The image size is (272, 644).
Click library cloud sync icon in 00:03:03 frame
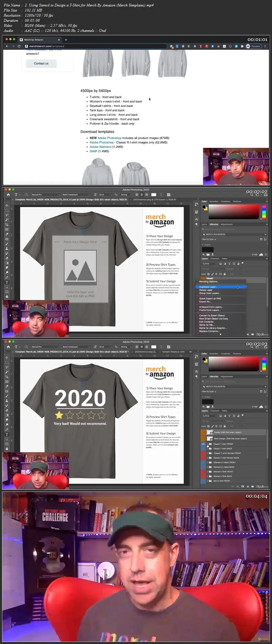(261, 406)
